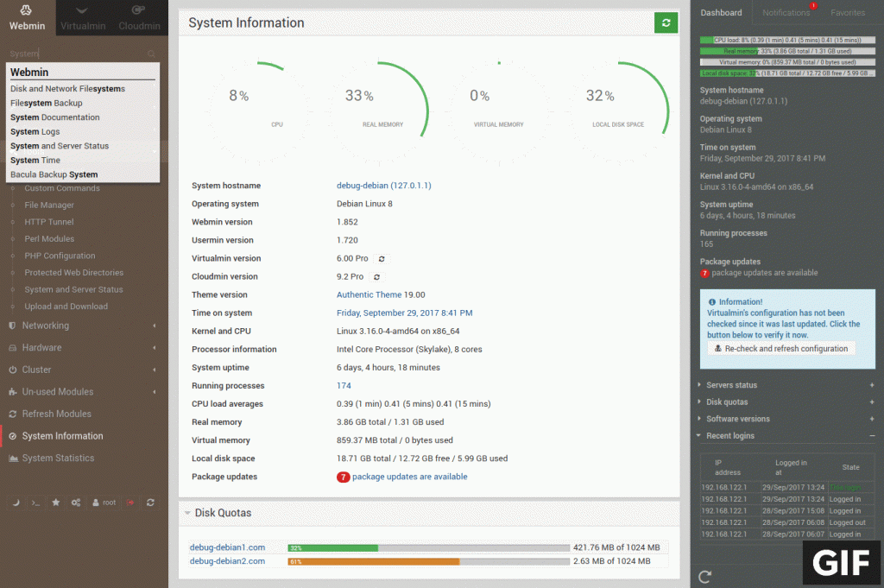This screenshot has width=884, height=588.
Task: Click the debug-debian1.com disk quota bar
Action: 331,547
